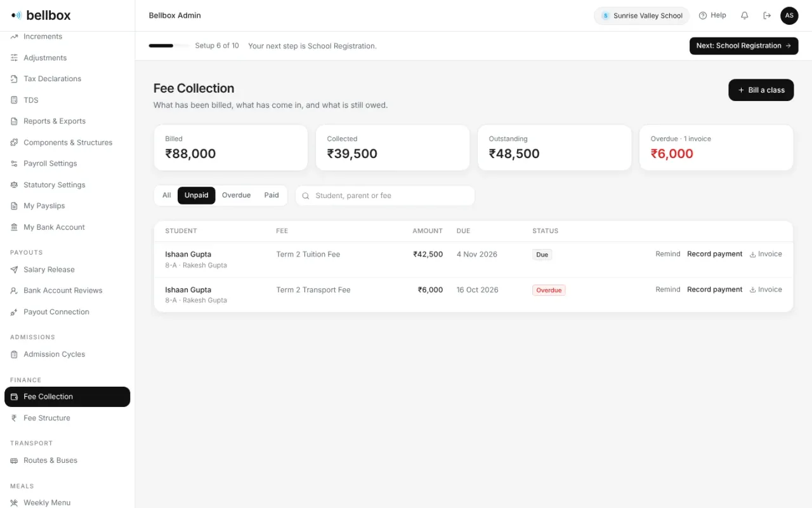Click the Fee Structure rupee icon

tap(14, 418)
